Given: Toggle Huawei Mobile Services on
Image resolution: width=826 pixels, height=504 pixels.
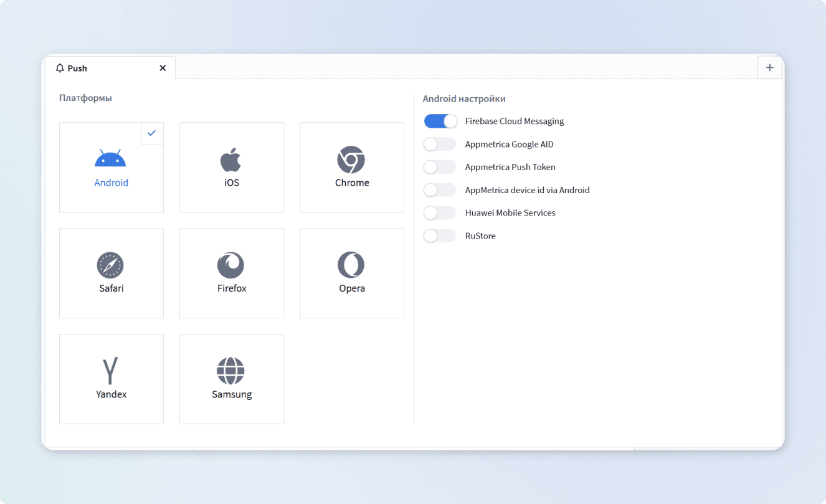Looking at the screenshot, I should (x=440, y=212).
